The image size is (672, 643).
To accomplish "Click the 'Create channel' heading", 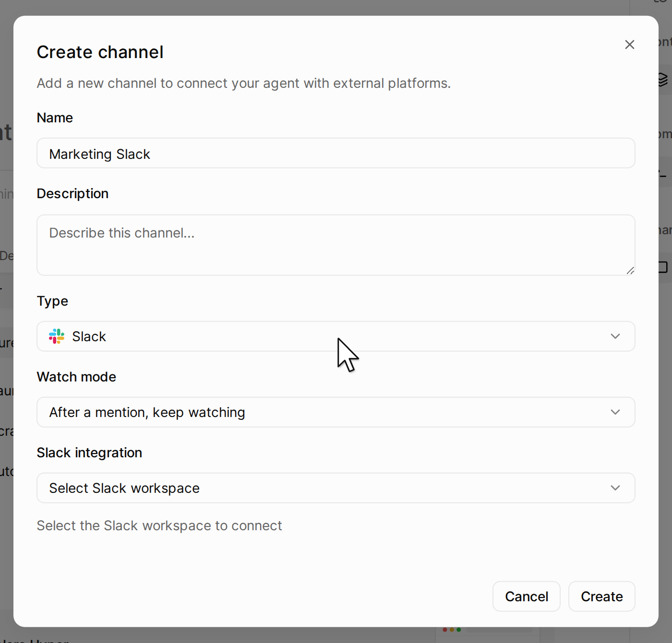I will pos(100,52).
